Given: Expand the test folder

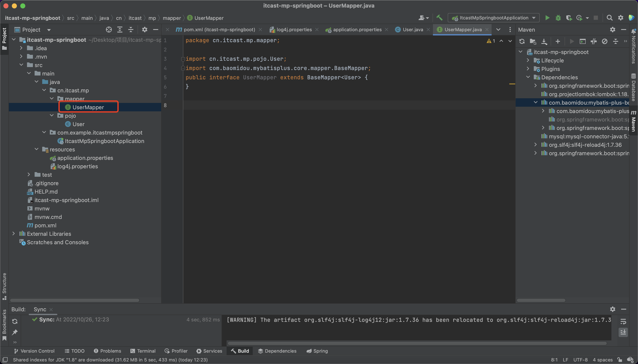Looking at the screenshot, I should click(x=29, y=174).
